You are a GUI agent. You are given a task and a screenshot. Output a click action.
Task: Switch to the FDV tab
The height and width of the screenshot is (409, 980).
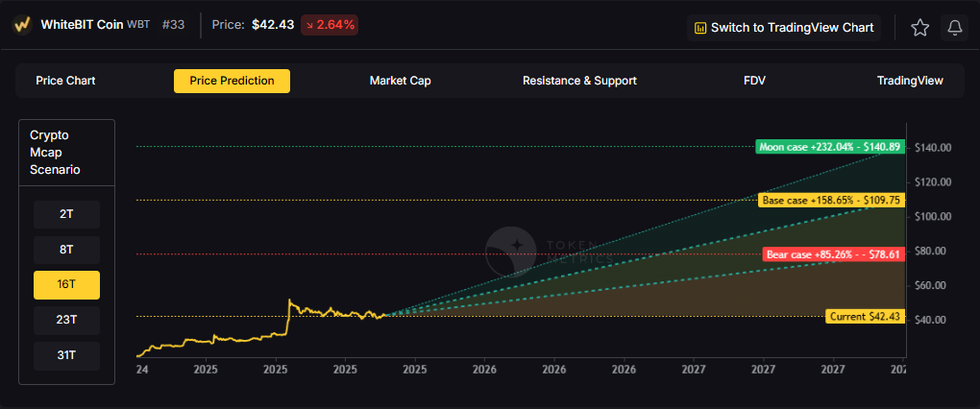click(754, 81)
